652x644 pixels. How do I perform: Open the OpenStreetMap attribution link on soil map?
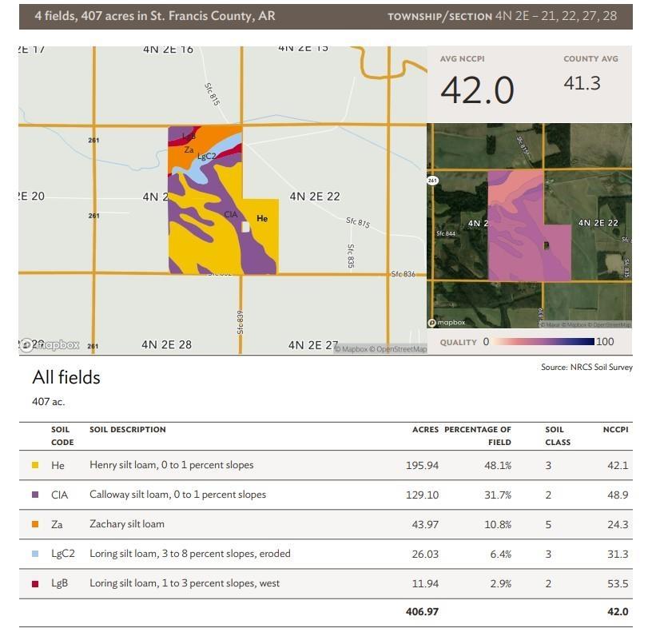pyautogui.click(x=398, y=349)
